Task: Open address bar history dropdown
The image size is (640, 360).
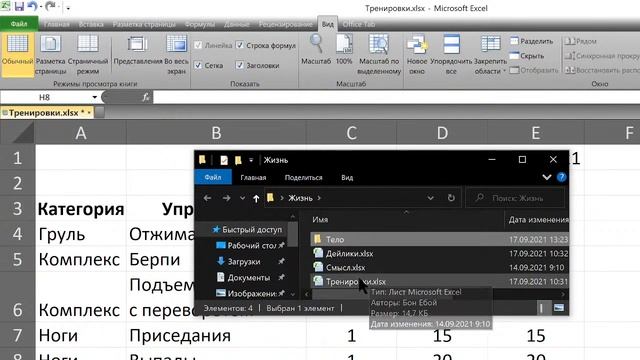Action: tap(430, 198)
